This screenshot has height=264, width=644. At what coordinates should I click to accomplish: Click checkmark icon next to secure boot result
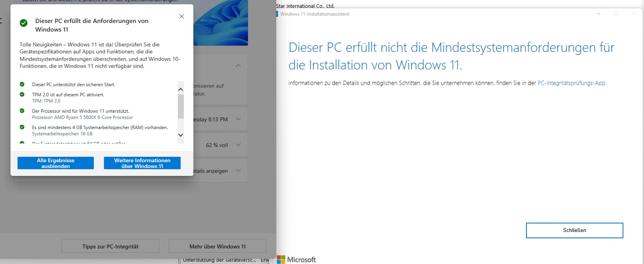tap(22, 84)
